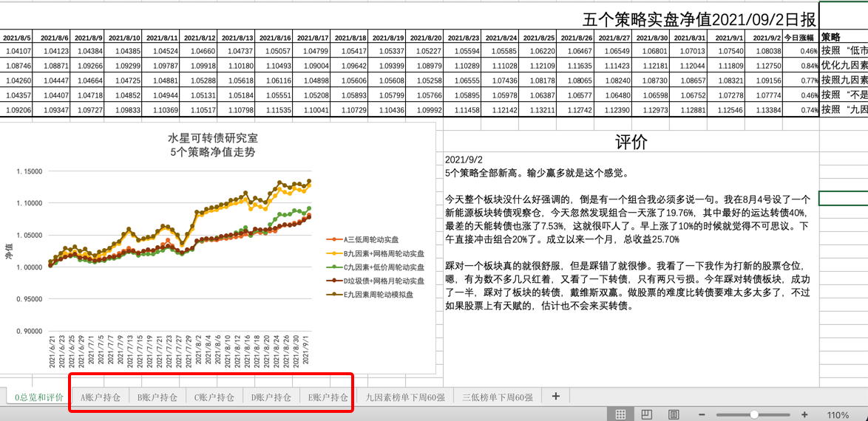868x421 pixels.
Task: Select the 评价 heading cell
Action: pyautogui.click(x=631, y=142)
